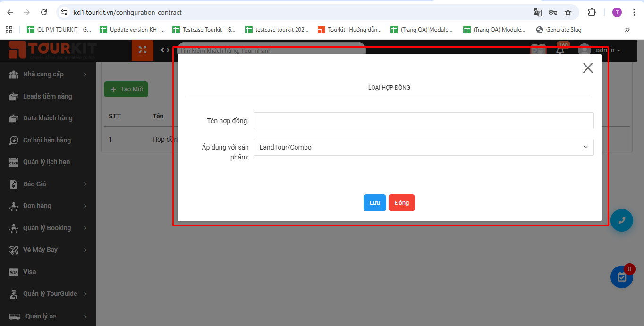Expand the Nhà cung cấp menu
This screenshot has width=644, height=326.
pos(48,75)
